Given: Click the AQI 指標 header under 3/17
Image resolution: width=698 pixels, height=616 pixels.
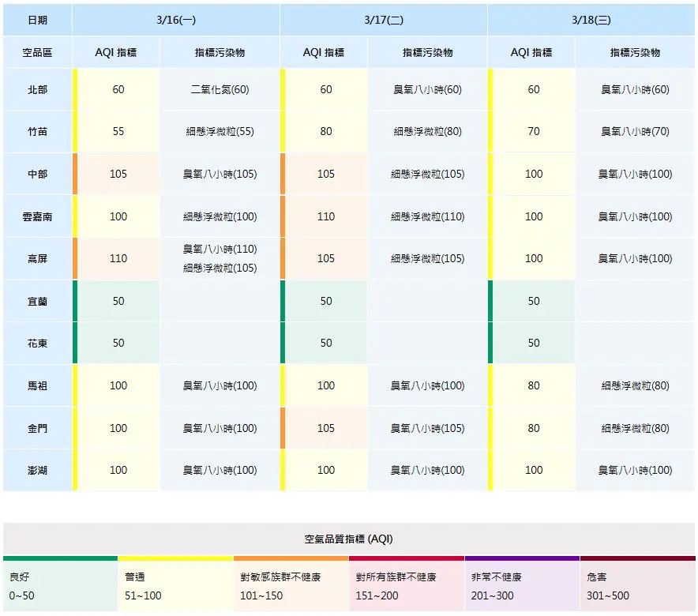Looking at the screenshot, I should (325, 52).
